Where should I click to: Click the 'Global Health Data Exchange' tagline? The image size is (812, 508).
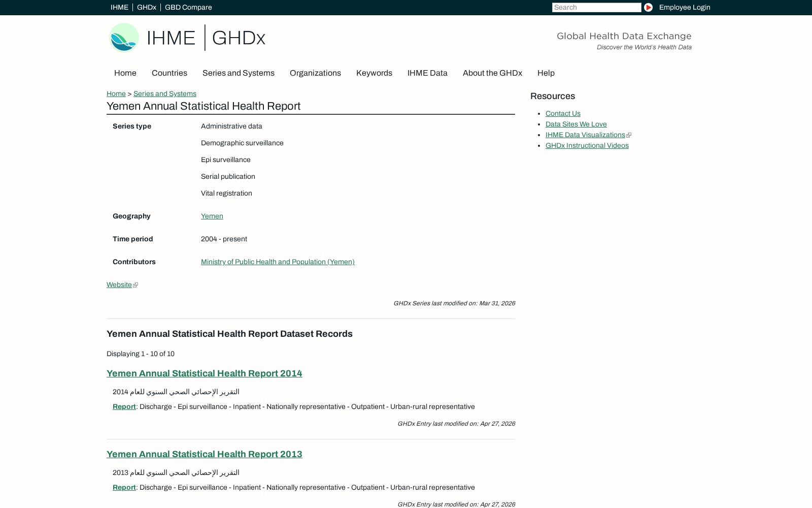point(624,36)
